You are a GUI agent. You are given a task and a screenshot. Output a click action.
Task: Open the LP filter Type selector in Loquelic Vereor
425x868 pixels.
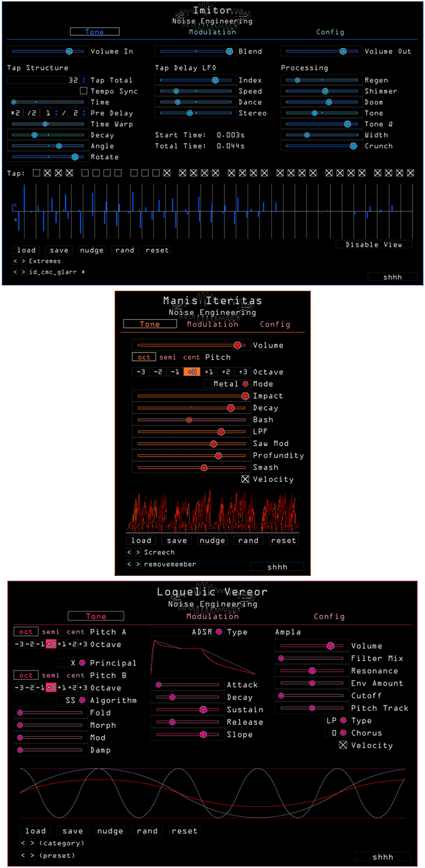pyautogui.click(x=336, y=720)
